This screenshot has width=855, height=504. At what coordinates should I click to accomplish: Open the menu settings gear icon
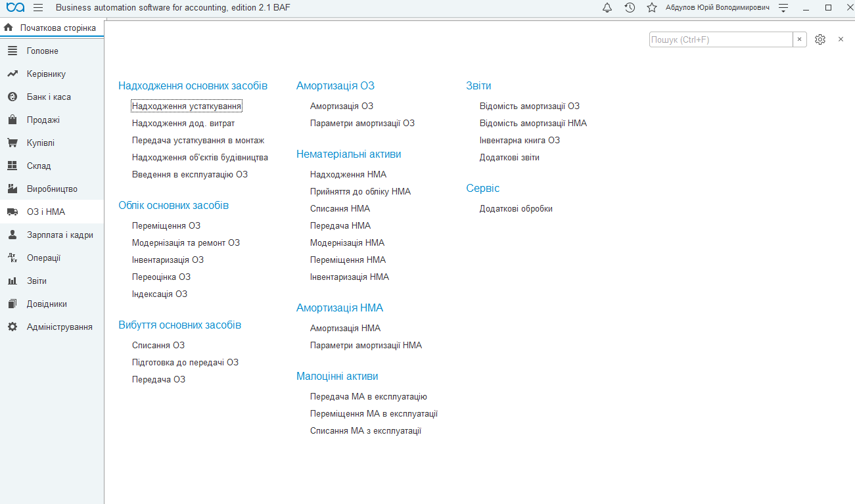point(820,39)
